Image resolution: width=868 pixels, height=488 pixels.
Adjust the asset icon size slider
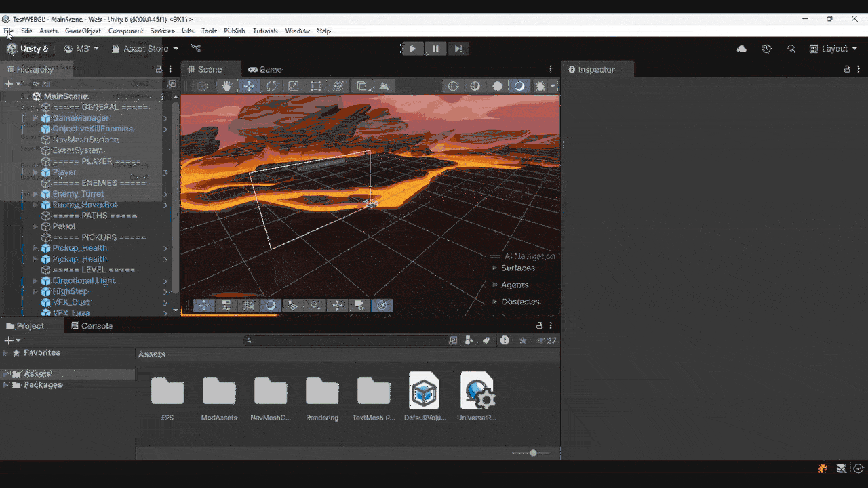pyautogui.click(x=533, y=453)
